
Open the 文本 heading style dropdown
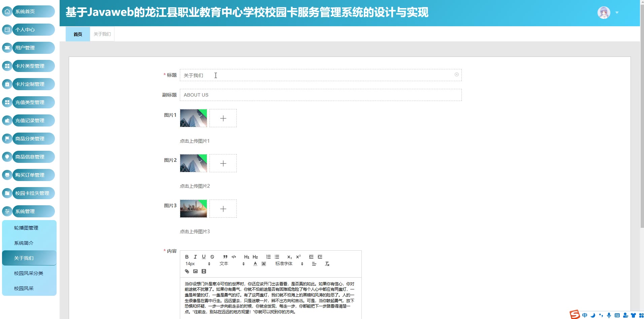pos(232,264)
